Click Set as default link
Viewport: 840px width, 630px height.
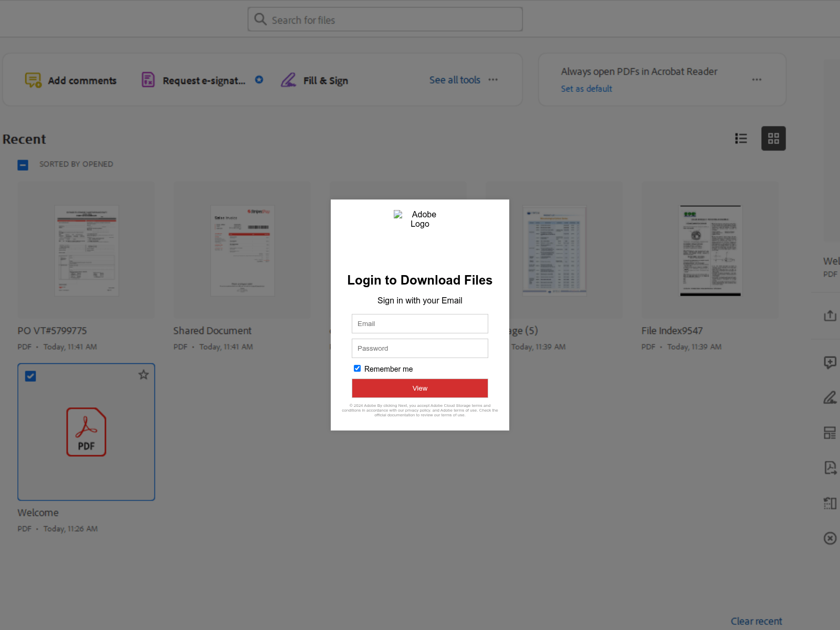point(586,89)
